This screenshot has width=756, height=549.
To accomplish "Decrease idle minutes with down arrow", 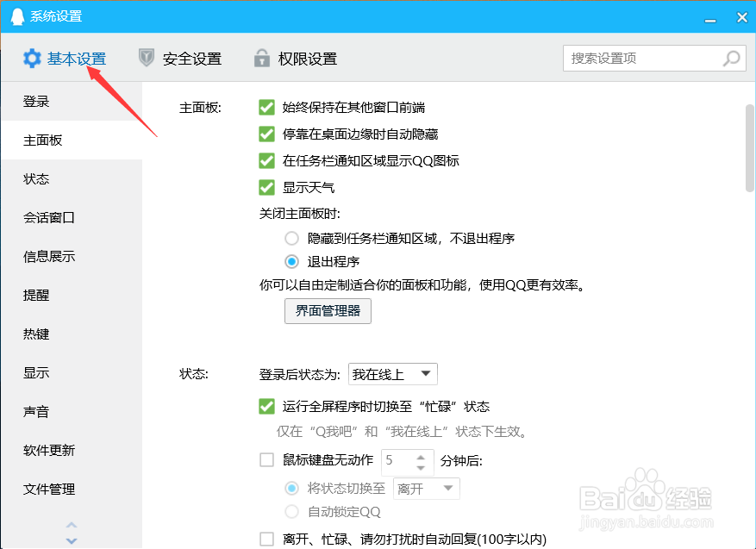I will tap(421, 467).
